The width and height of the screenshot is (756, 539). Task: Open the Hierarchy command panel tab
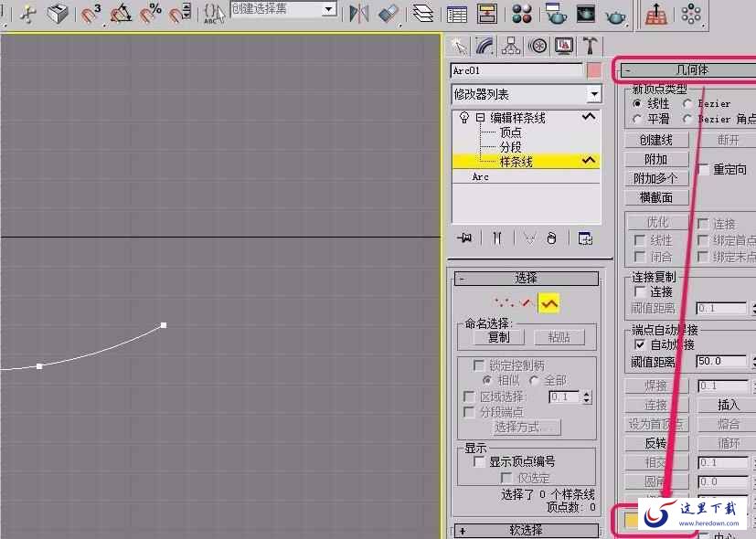(511, 46)
